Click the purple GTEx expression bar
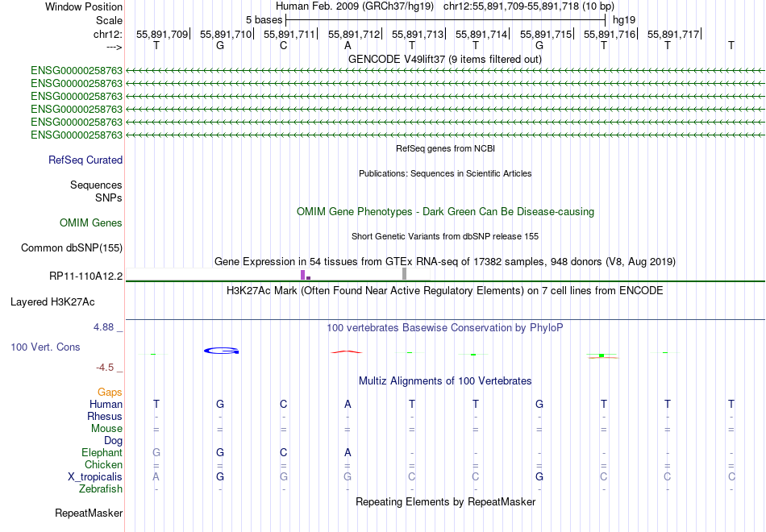766x532 pixels. click(303, 275)
